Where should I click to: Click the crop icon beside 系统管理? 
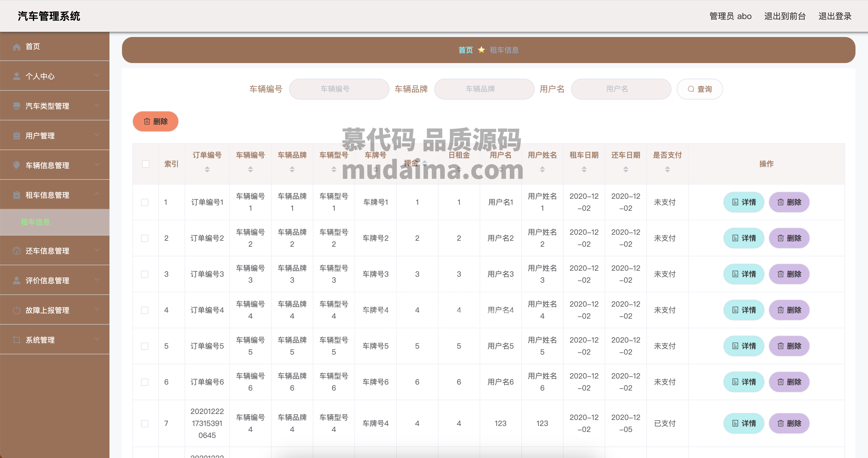point(16,340)
